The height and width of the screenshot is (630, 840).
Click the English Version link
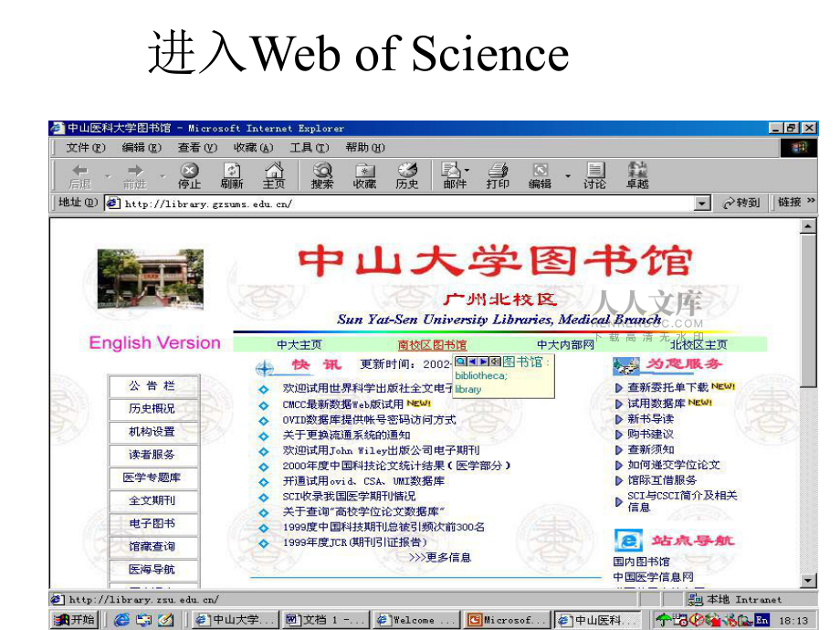[x=154, y=342]
